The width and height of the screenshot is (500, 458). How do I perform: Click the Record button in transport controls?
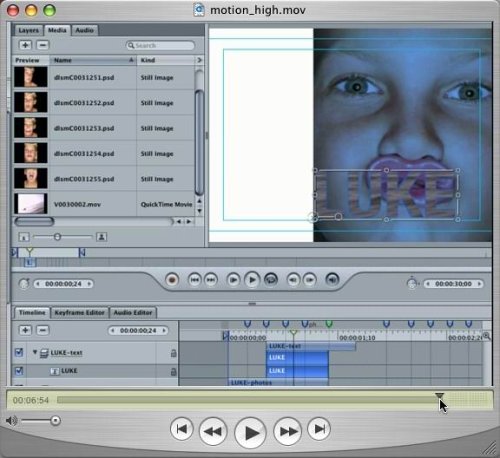click(172, 280)
